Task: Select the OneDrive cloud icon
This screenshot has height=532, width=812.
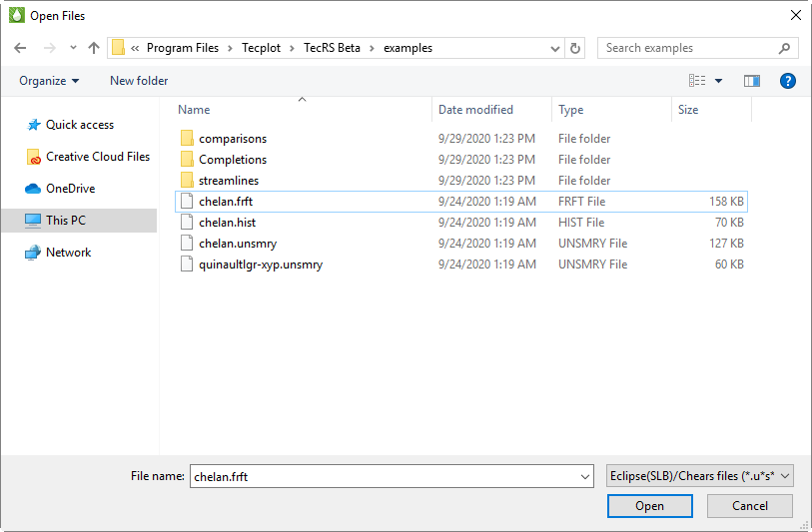Action: click(32, 189)
